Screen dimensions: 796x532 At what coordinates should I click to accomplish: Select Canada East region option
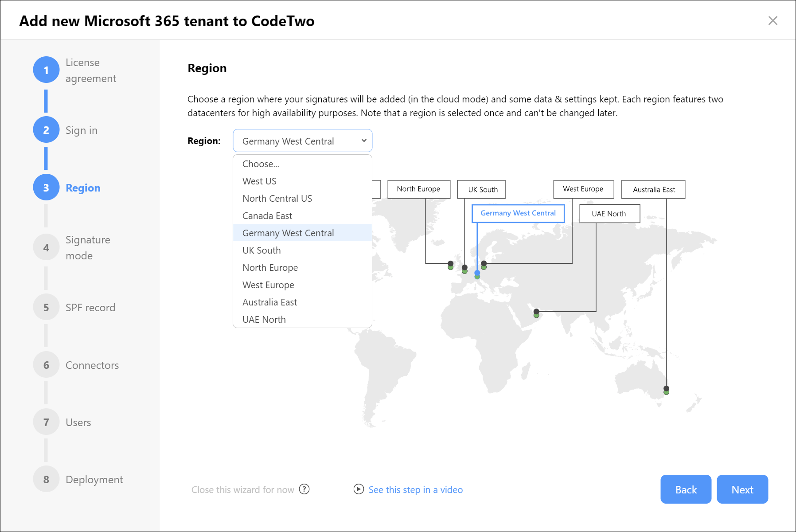pyautogui.click(x=302, y=215)
